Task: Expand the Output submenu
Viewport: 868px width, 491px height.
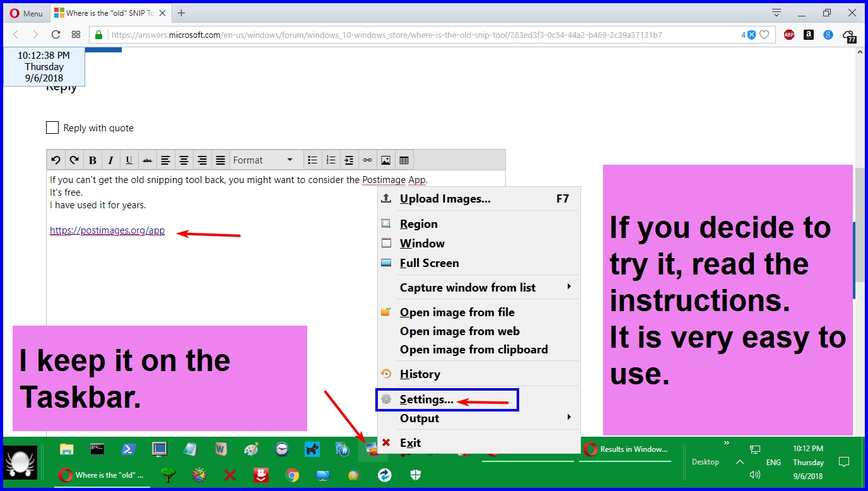Action: point(419,418)
